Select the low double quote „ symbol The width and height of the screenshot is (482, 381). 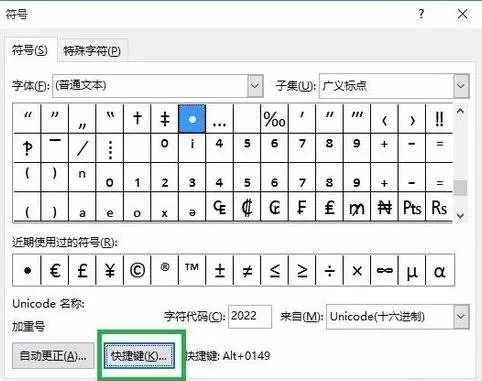point(82,119)
